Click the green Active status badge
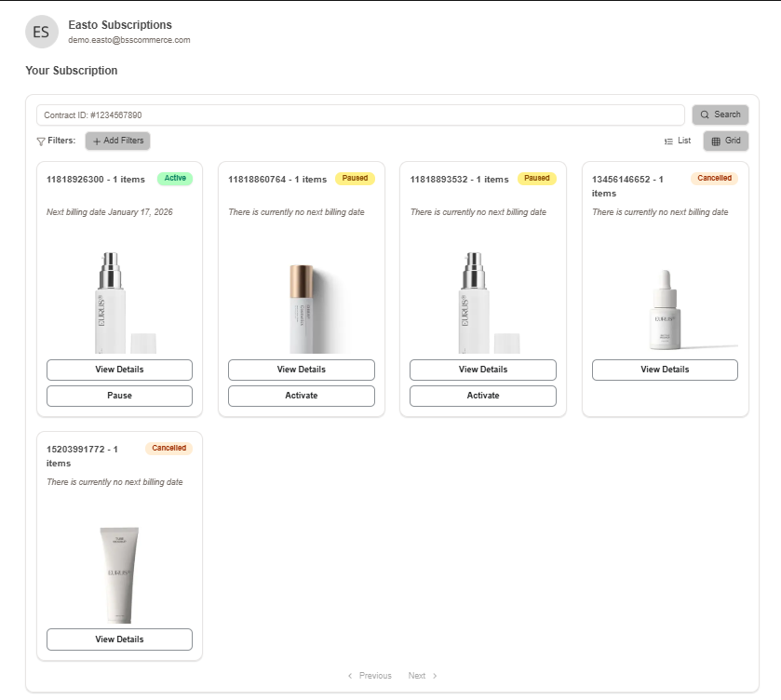781x700 pixels. (175, 178)
